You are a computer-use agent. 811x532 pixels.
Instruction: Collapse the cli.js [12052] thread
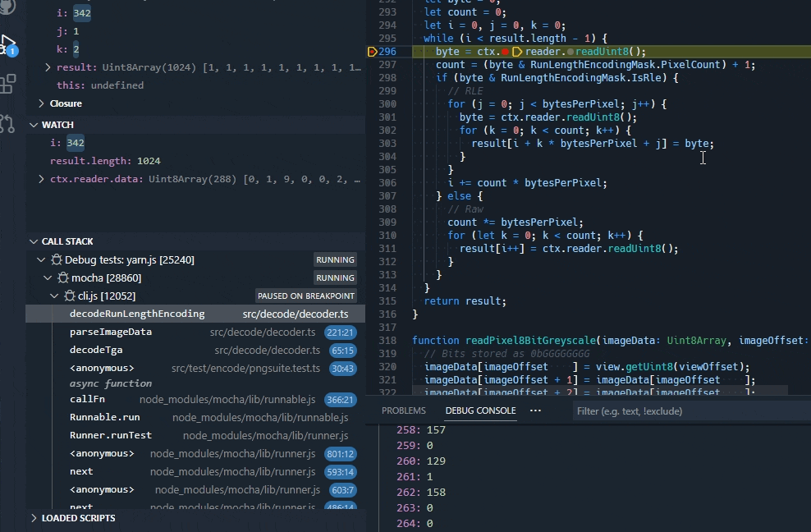coord(54,296)
